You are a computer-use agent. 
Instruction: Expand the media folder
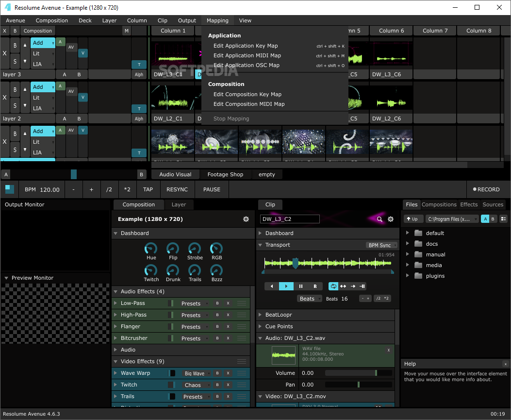pyautogui.click(x=407, y=265)
